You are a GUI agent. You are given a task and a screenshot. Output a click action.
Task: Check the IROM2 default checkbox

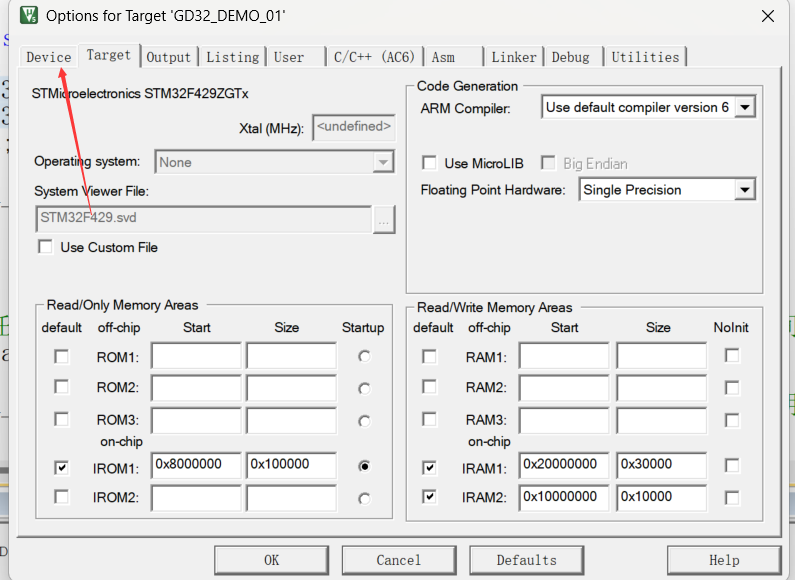(x=61, y=496)
